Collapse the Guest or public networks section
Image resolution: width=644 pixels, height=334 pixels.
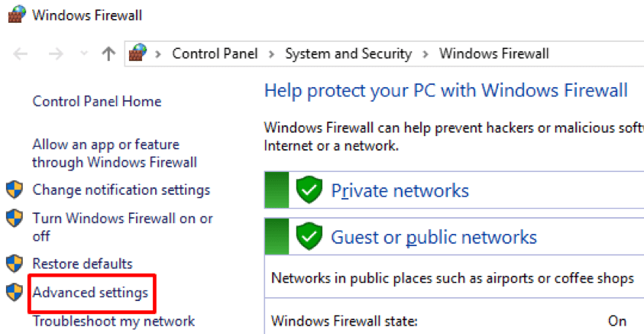pyautogui.click(x=433, y=237)
